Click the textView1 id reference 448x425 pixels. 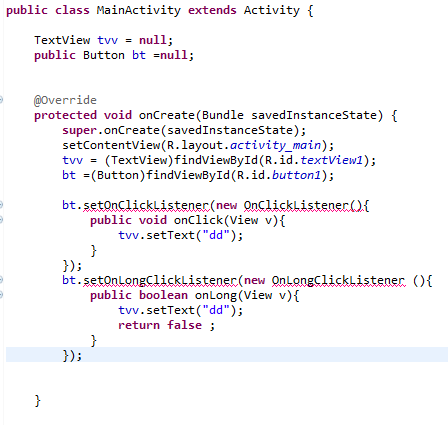tap(331, 160)
